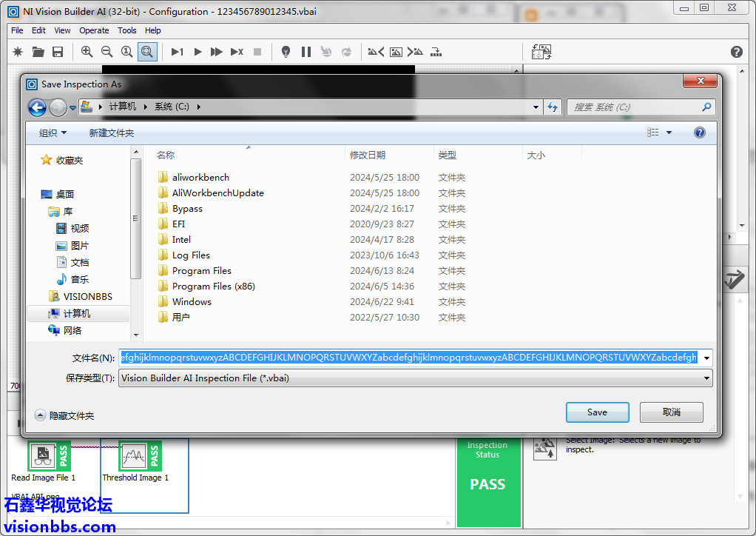The width and height of the screenshot is (756, 536).
Task: Click the search magnifier in search box
Action: pyautogui.click(x=706, y=107)
